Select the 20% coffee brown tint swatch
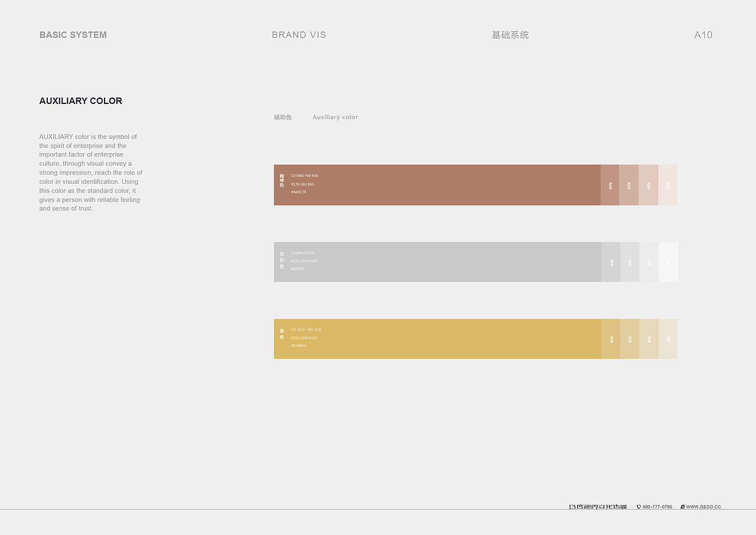Screen dimensions: 756x535 coord(668,185)
